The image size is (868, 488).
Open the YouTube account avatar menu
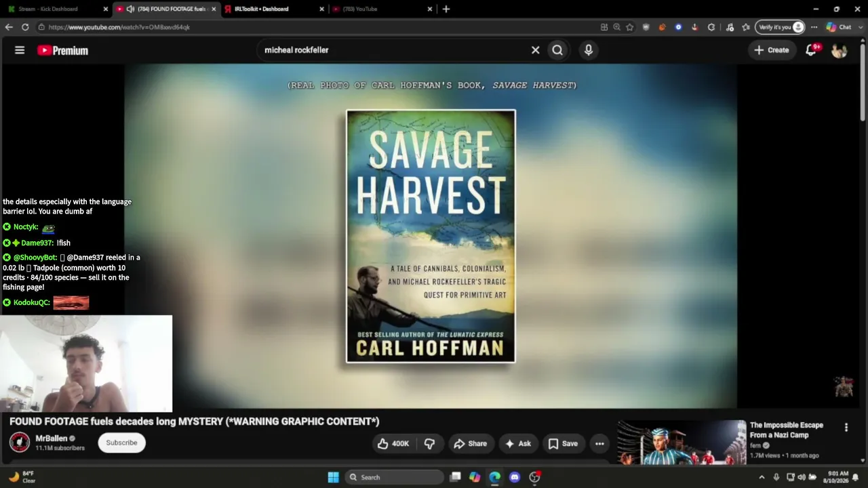pyautogui.click(x=839, y=50)
